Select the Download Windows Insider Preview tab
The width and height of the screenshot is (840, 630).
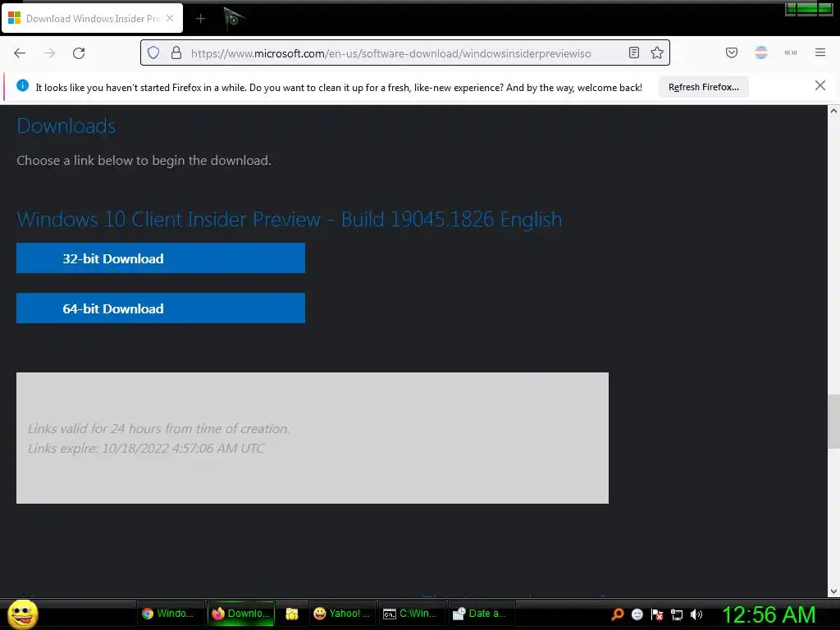pos(92,19)
